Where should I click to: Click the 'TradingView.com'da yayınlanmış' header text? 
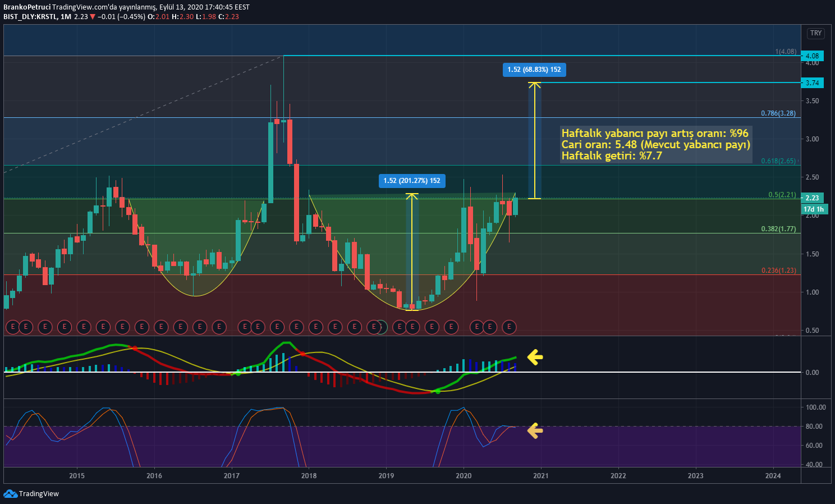[103, 7]
